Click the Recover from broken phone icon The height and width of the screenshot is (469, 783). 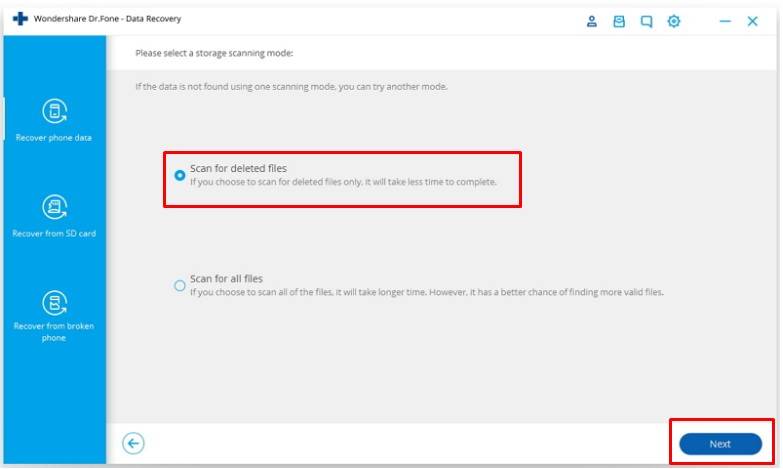pos(54,303)
